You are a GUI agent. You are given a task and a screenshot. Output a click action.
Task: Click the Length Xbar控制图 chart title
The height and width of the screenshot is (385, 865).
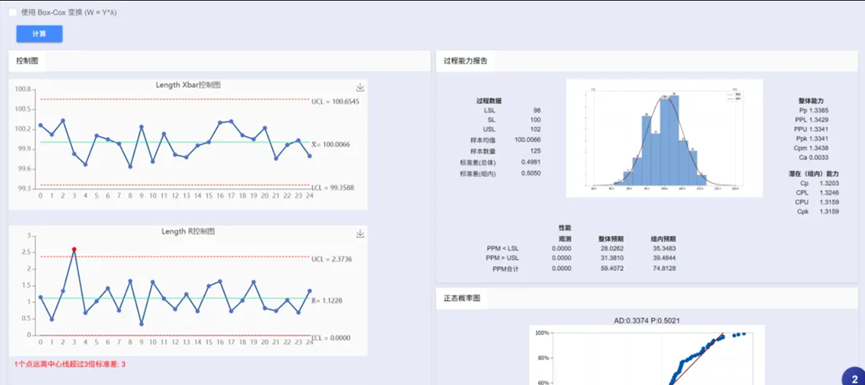[188, 85]
